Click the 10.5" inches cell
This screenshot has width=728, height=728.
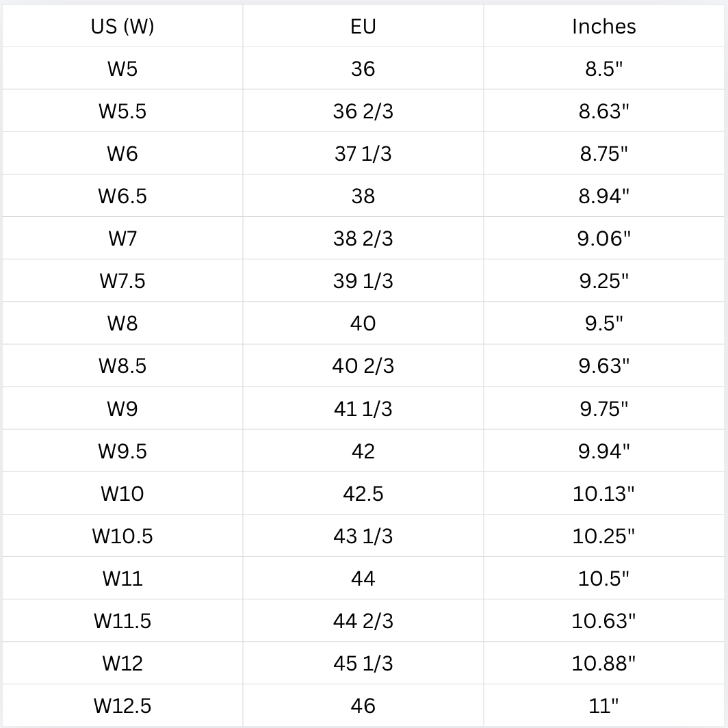[x=603, y=579]
